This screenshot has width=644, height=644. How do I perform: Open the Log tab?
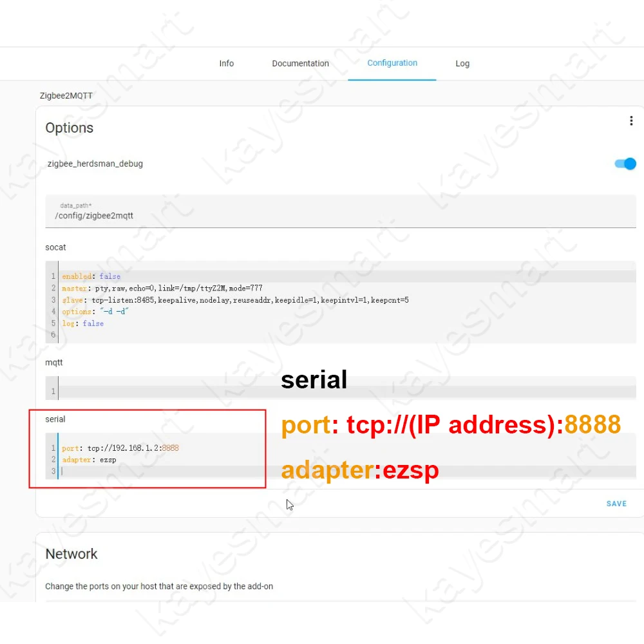pyautogui.click(x=462, y=64)
